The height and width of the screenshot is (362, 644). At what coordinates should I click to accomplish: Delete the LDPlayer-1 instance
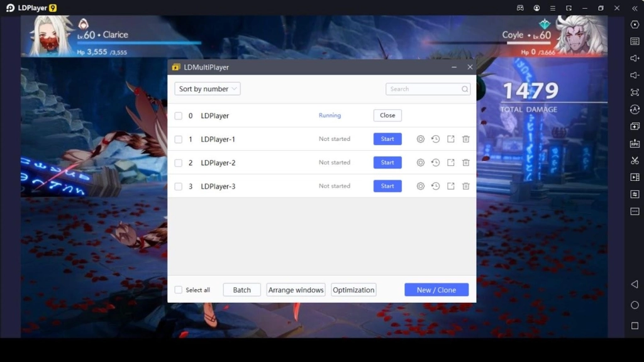pos(466,139)
